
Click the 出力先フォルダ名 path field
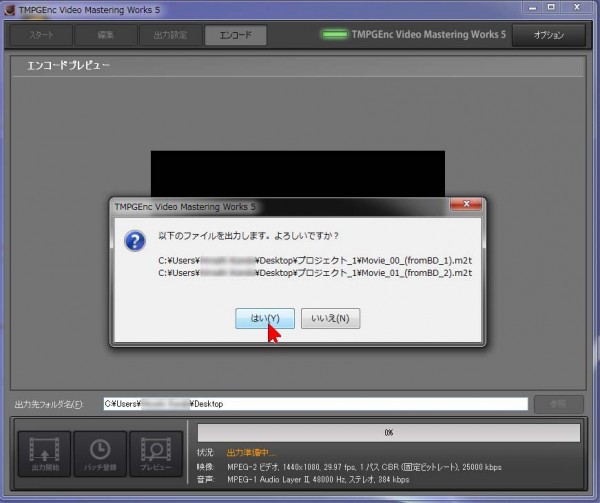[315, 404]
